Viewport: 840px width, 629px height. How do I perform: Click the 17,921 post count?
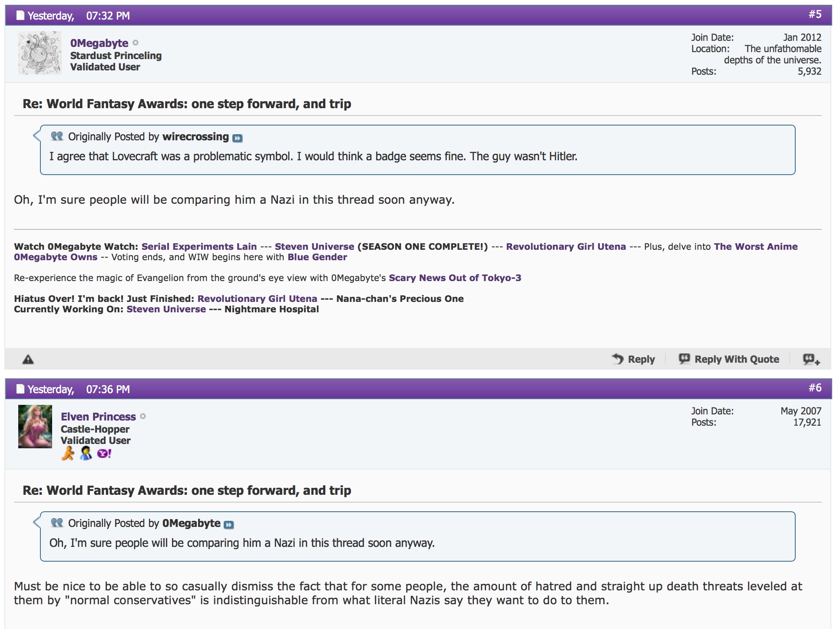807,422
